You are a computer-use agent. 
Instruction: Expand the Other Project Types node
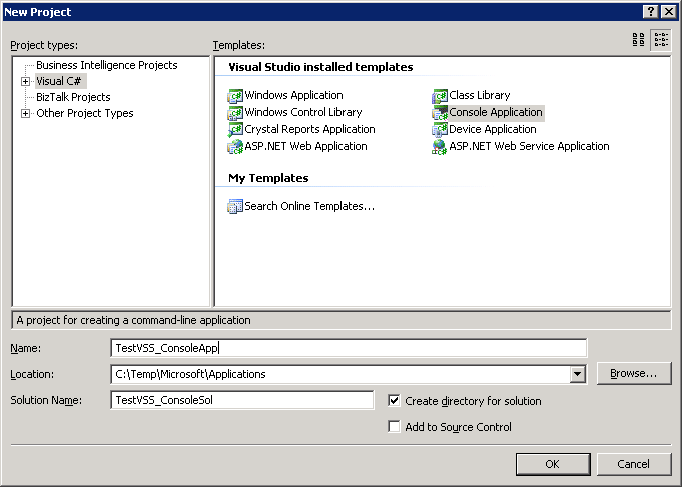click(x=25, y=113)
